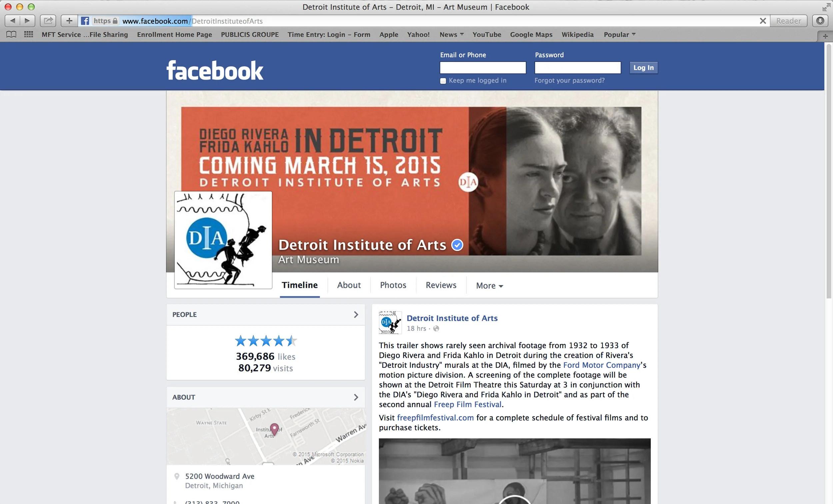Open the YouTube bookmark
Screen dimensions: 833x504
point(487,35)
